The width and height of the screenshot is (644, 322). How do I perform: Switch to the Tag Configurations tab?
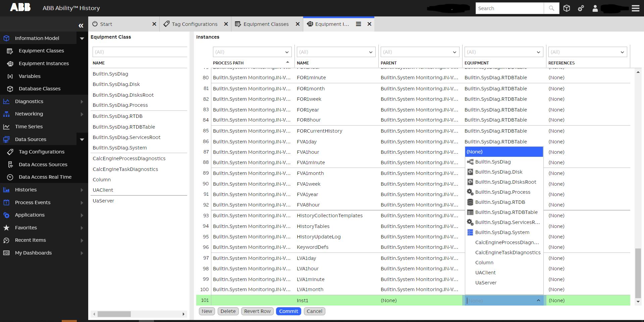point(195,24)
